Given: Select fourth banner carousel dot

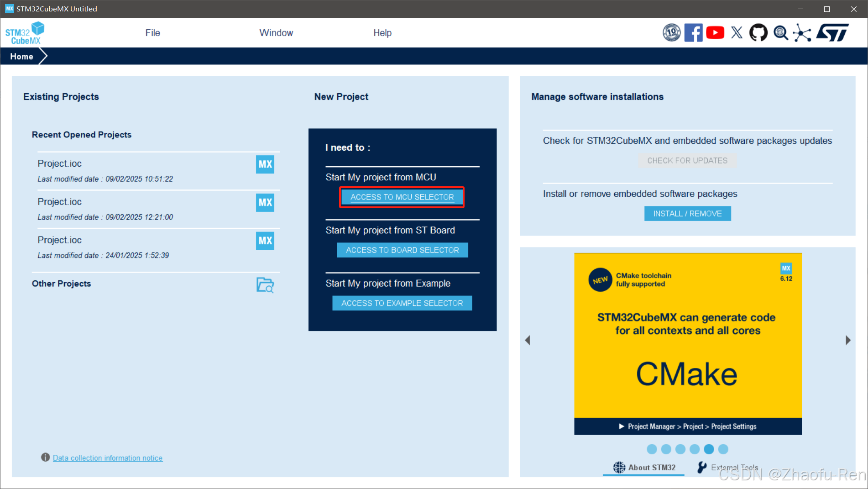Looking at the screenshot, I should tap(695, 449).
